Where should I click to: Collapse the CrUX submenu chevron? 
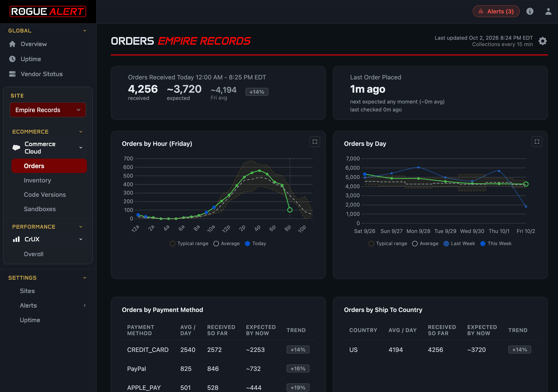[81, 239]
